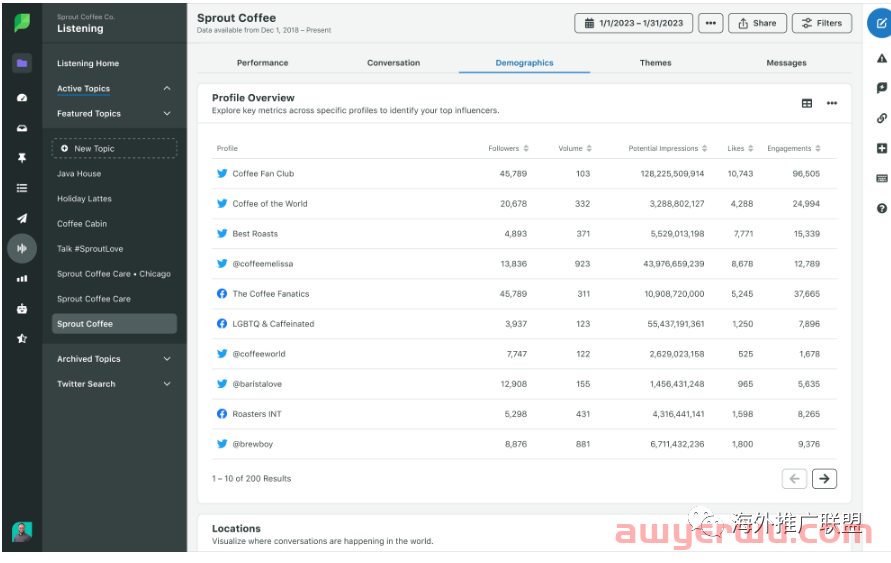
Task: Switch to the Conversation tab
Action: (x=393, y=62)
